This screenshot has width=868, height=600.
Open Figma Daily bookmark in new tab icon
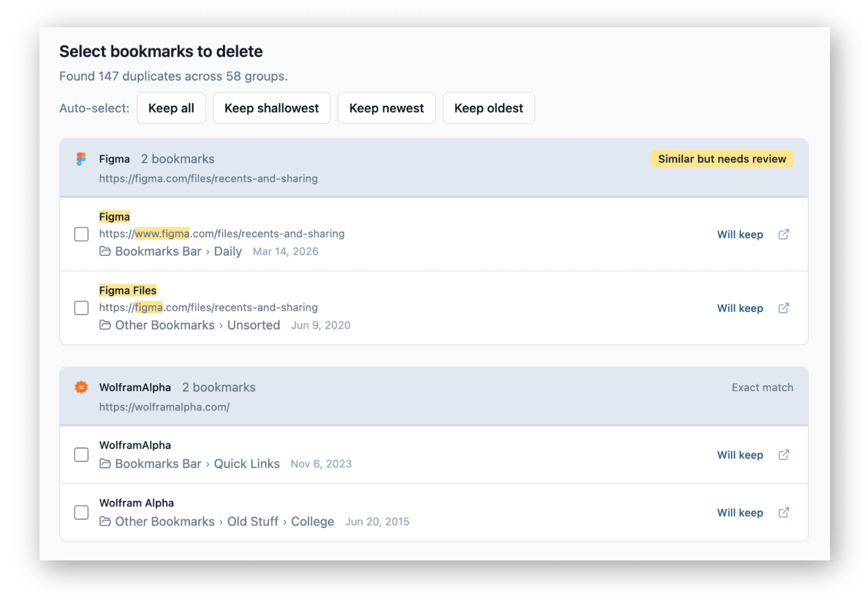coord(784,234)
